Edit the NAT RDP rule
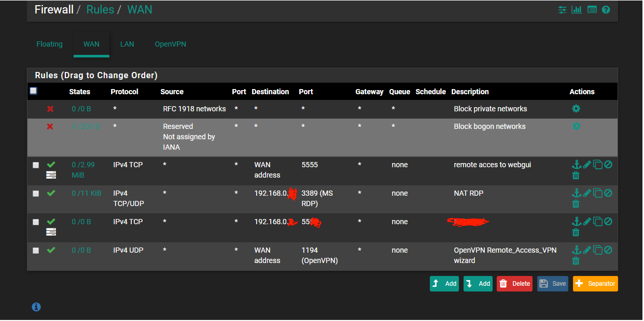The height and width of the screenshot is (321, 644). 587,193
